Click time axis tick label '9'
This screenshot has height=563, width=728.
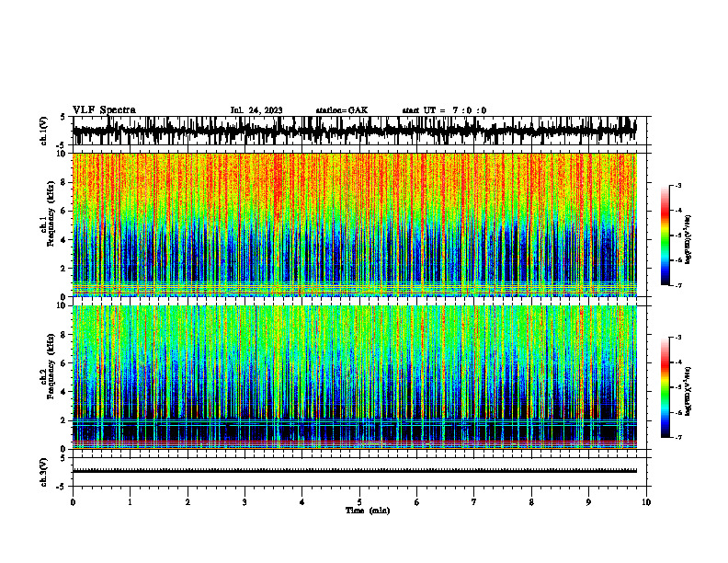point(588,502)
